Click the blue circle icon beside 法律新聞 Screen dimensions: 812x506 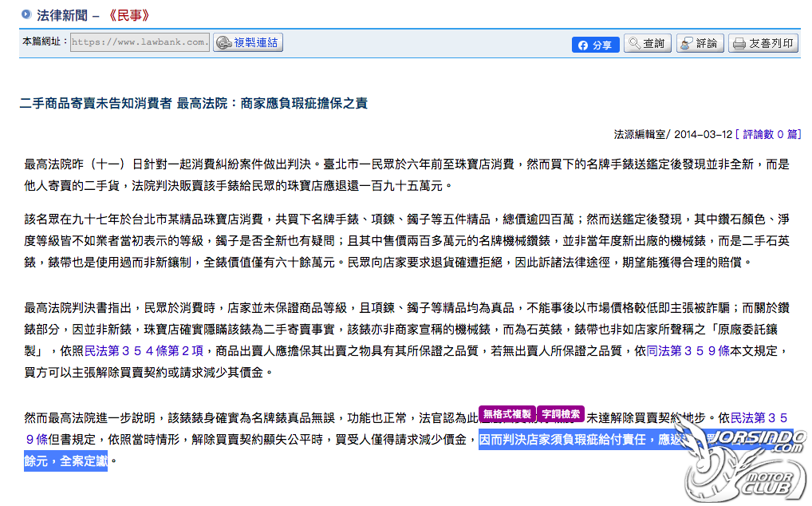click(x=26, y=14)
